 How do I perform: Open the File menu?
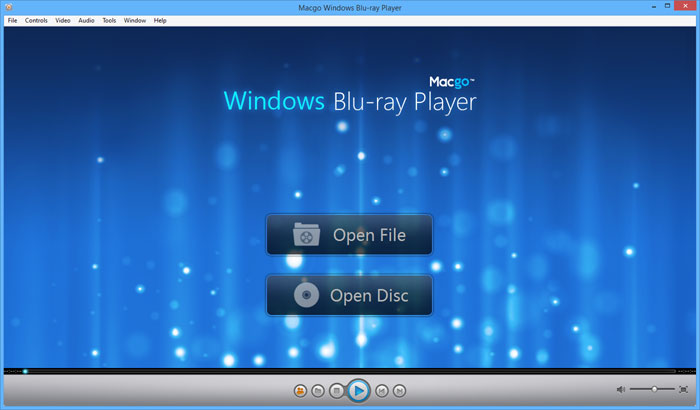click(12, 21)
